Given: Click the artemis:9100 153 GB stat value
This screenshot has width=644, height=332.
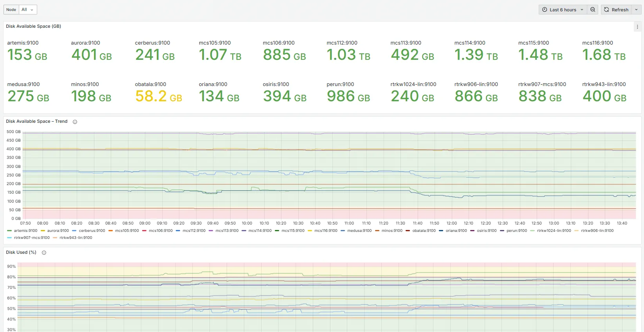Looking at the screenshot, I should 27,55.
